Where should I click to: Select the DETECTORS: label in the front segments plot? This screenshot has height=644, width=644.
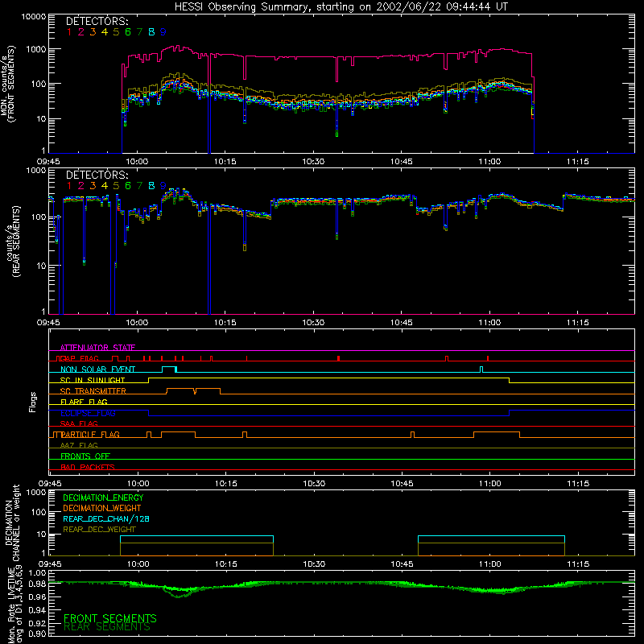tap(97, 21)
